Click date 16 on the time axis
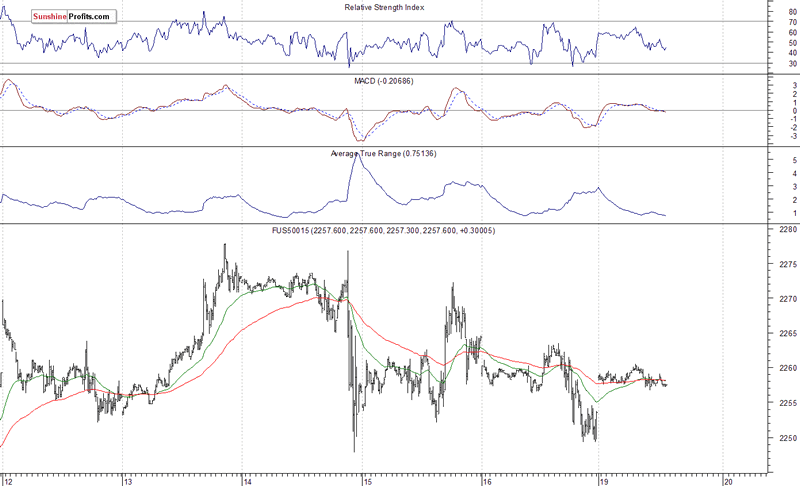 click(x=484, y=478)
